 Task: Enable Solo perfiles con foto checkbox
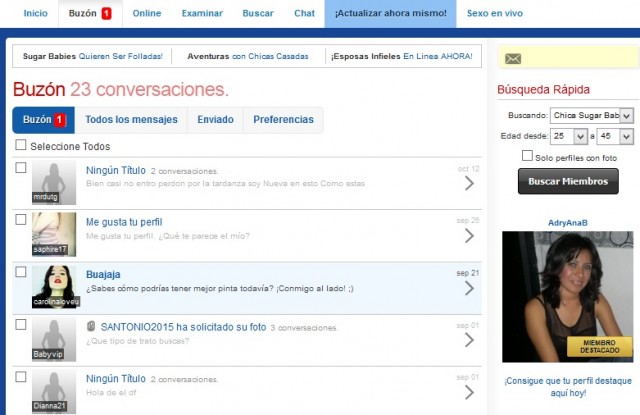527,156
